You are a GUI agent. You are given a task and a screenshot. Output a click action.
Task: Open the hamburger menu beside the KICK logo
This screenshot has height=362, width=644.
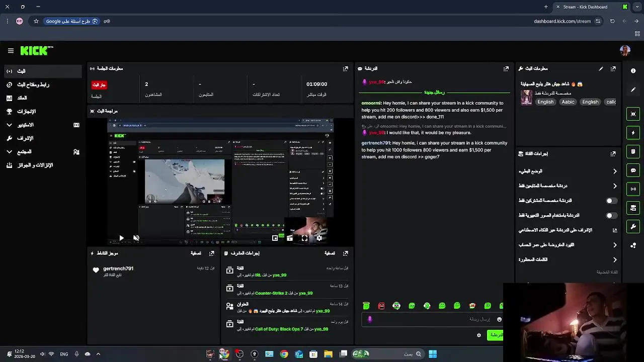pos(11,51)
